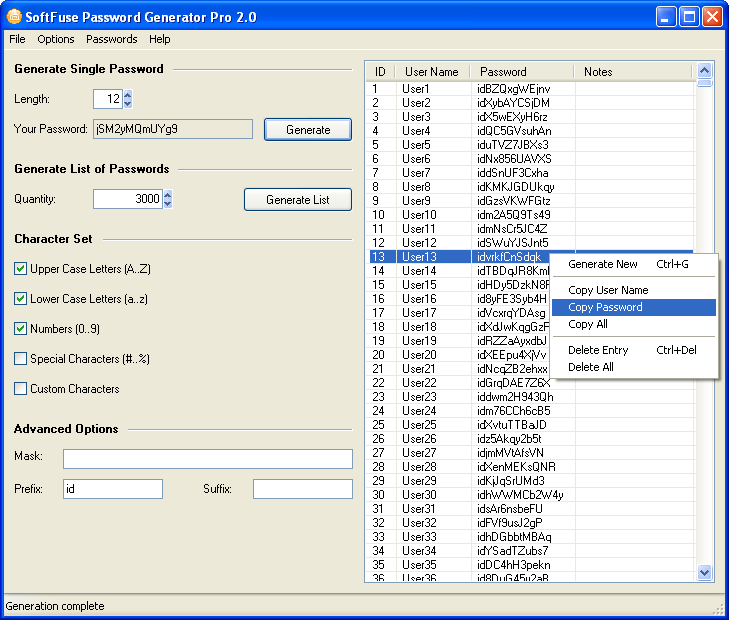Select password idXybAYCSjDM
Screen dimensions: 729x620
513,103
